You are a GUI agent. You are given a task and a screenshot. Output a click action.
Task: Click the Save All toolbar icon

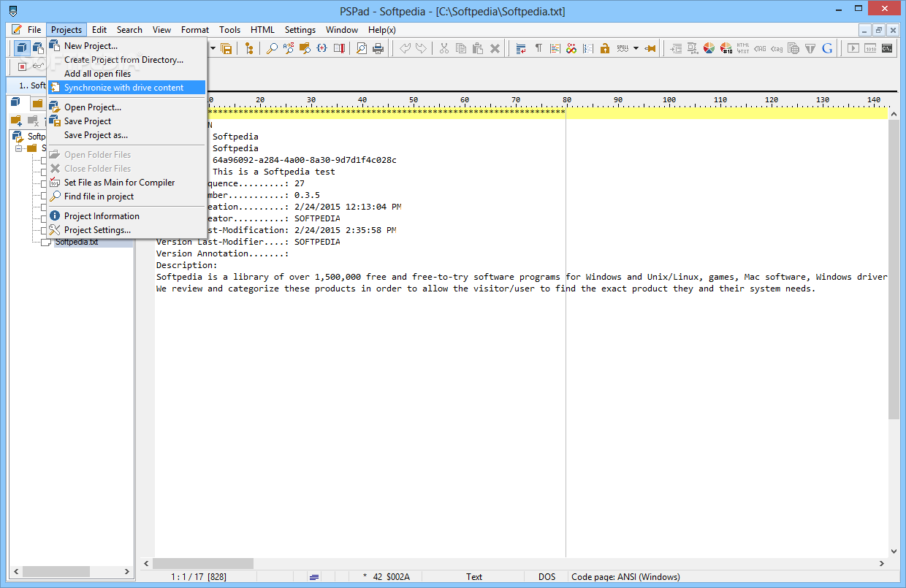pyautogui.click(x=226, y=48)
